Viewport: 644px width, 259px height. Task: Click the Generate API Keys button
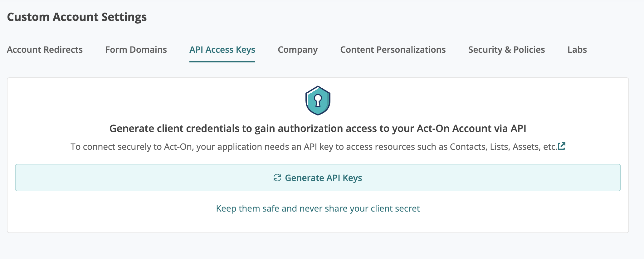318,178
